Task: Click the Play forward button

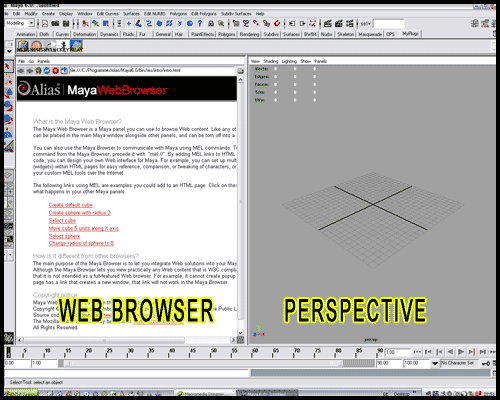Action: click(461, 352)
